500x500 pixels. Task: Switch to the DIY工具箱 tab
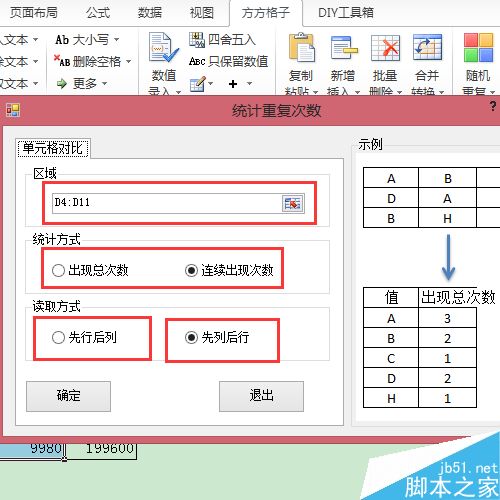[x=346, y=13]
